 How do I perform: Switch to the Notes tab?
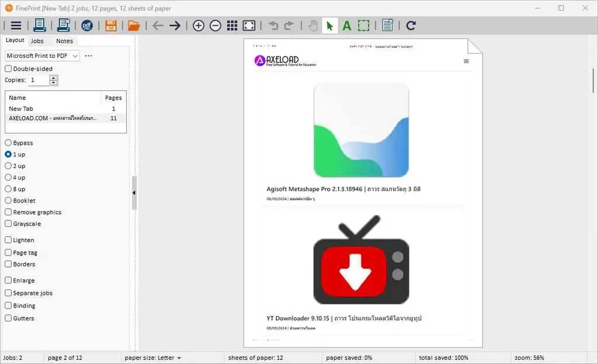tap(64, 41)
